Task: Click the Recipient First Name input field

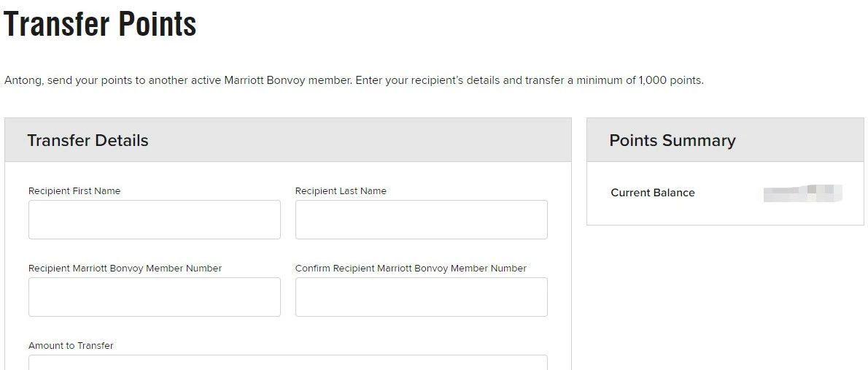Action: [x=154, y=220]
